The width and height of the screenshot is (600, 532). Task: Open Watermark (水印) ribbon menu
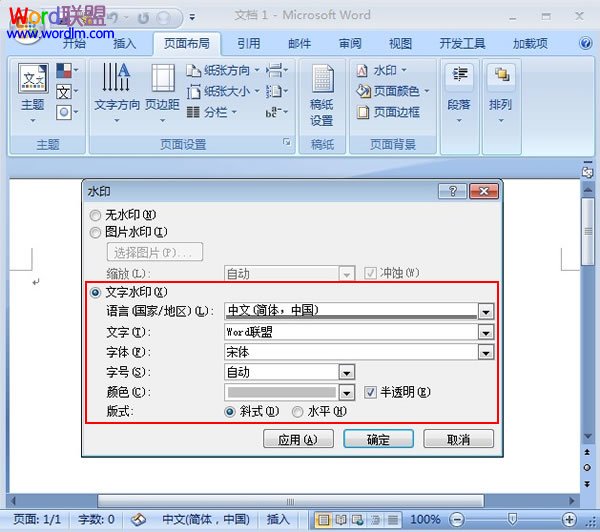point(381,70)
